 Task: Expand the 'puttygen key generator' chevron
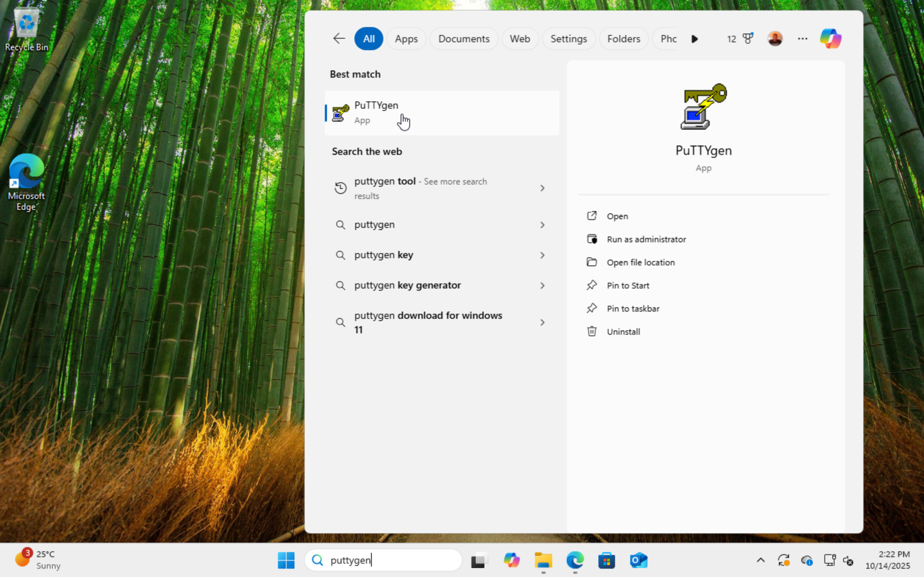[542, 286]
